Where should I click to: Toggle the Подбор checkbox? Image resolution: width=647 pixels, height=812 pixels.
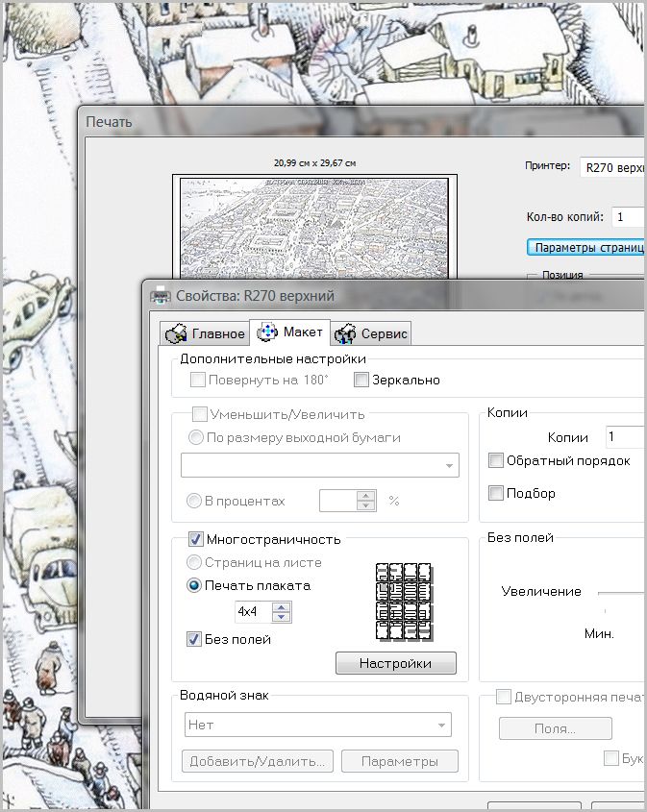[x=496, y=493]
